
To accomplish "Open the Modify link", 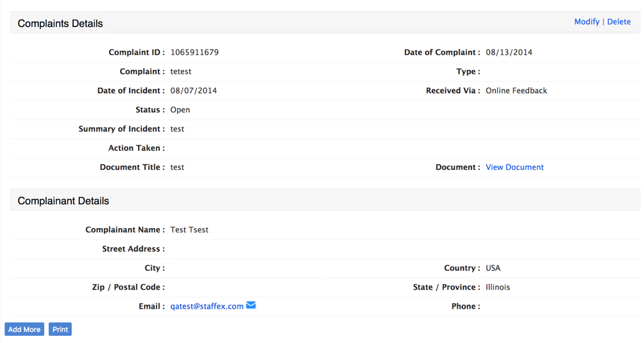I will (587, 22).
